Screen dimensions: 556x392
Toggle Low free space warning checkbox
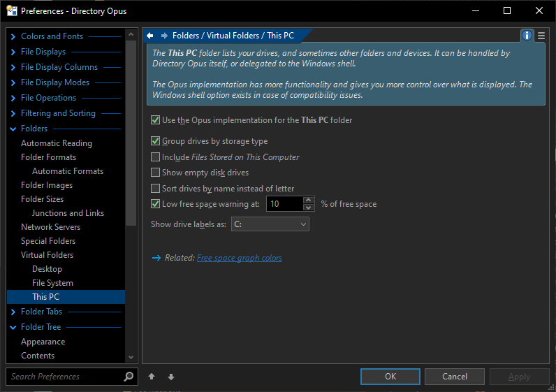coord(155,204)
